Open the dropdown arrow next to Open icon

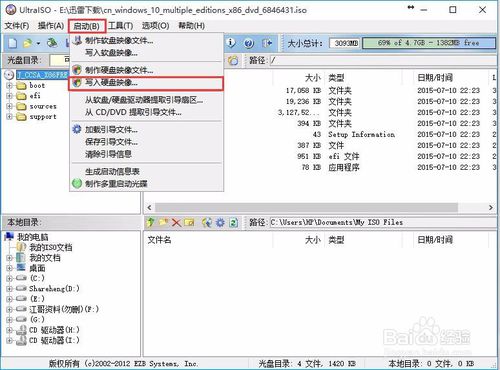coord(38,43)
